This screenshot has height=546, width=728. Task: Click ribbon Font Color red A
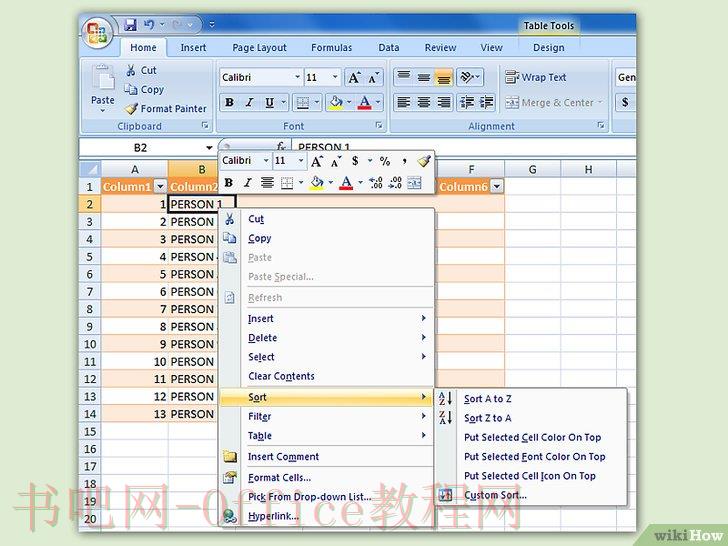coord(365,103)
